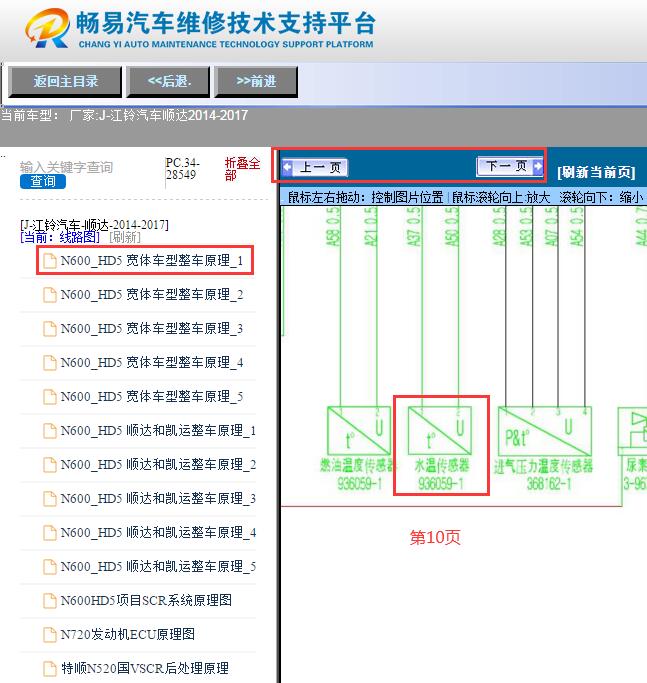Click the 当前车型 manufacturer info text

124,115
